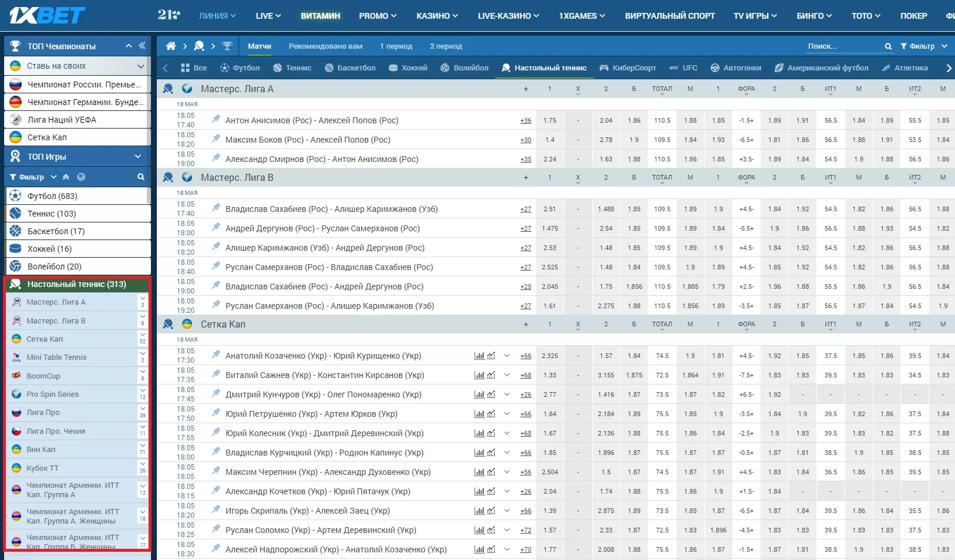Expand markets for Виталий Сажнев match

pos(507,375)
